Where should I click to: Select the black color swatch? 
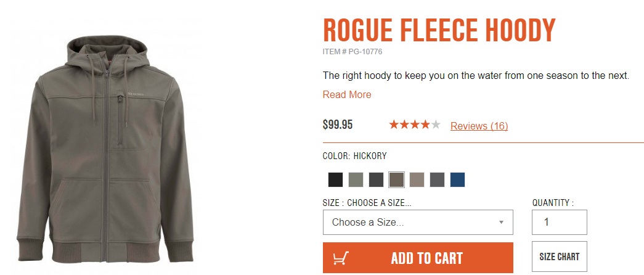click(x=335, y=179)
